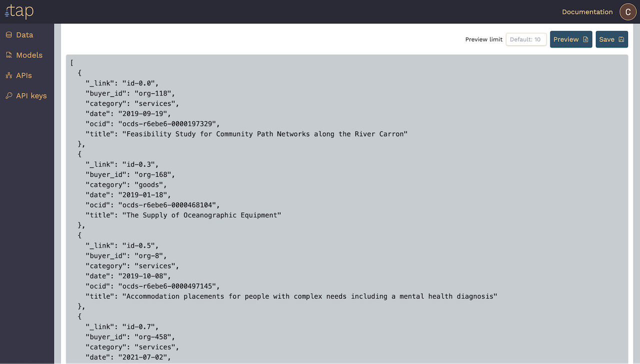Go to the Data section label
The height and width of the screenshot is (364, 640).
coord(24,35)
